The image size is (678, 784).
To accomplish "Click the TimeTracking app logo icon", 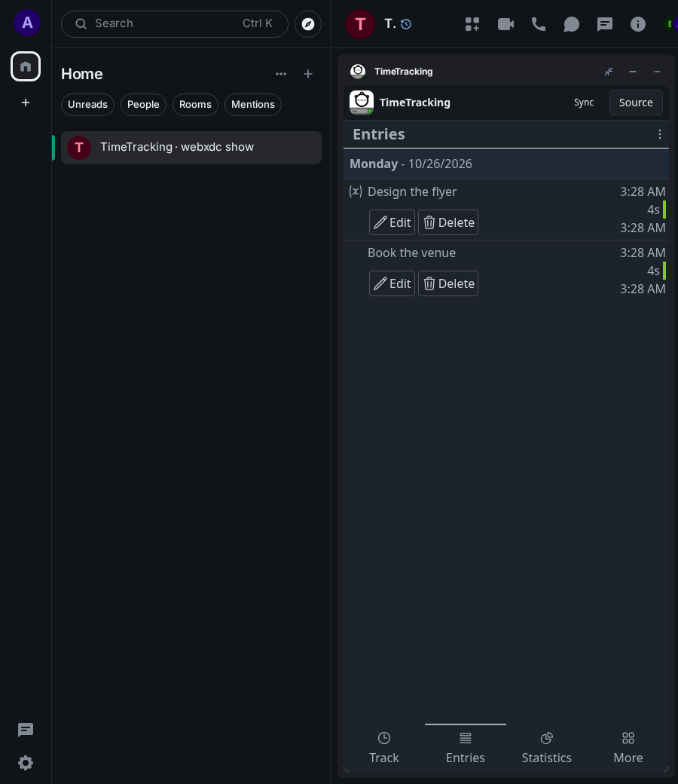I will point(362,103).
